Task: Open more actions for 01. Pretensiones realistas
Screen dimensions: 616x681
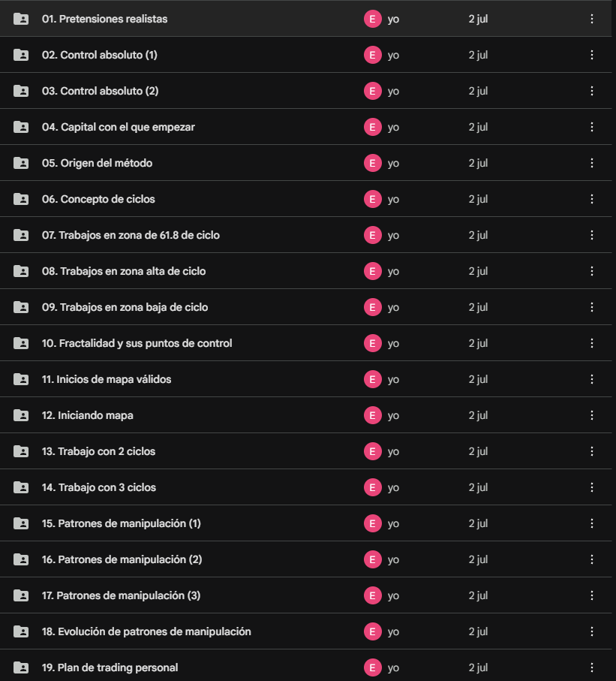Action: (592, 19)
